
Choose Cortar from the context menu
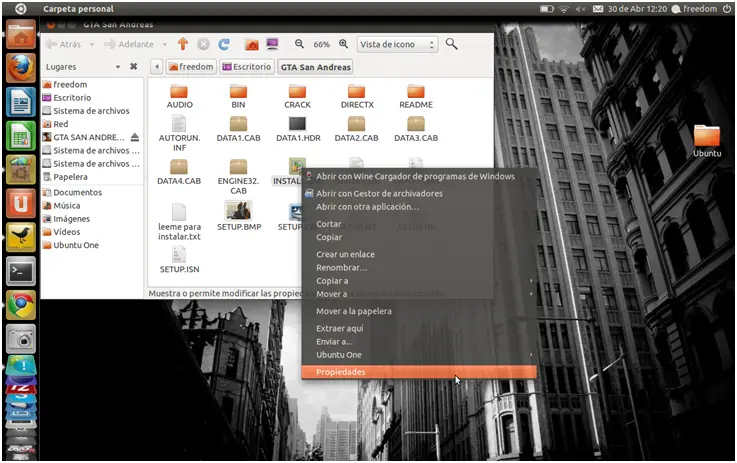[419, 224]
